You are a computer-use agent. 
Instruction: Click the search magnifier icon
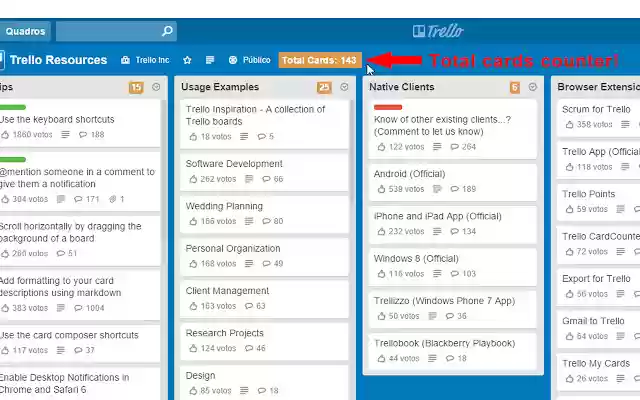point(167,31)
